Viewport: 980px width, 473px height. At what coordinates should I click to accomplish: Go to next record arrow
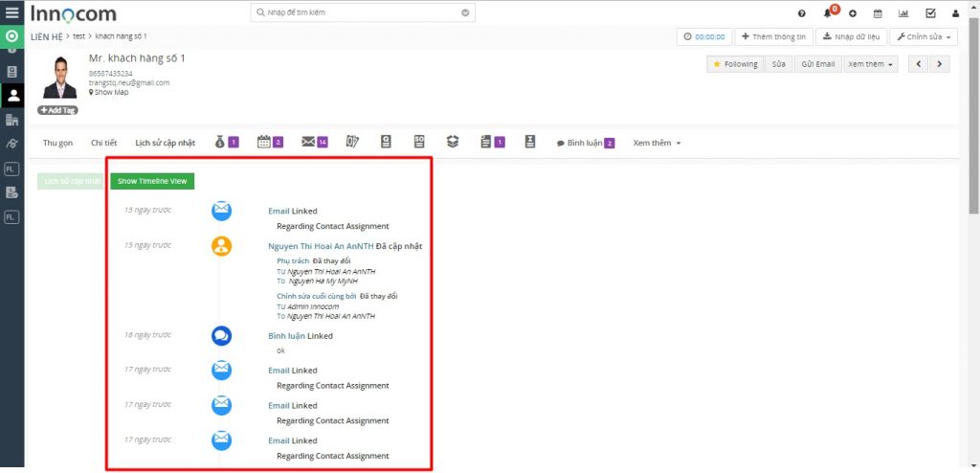click(940, 64)
